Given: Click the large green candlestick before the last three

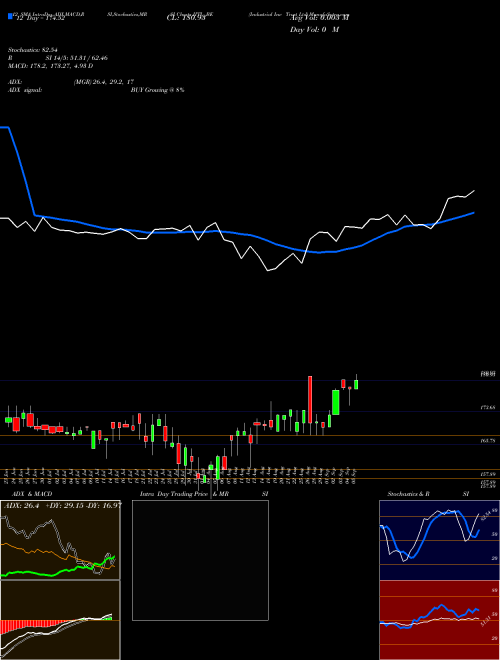Looking at the screenshot, I should [x=335, y=402].
